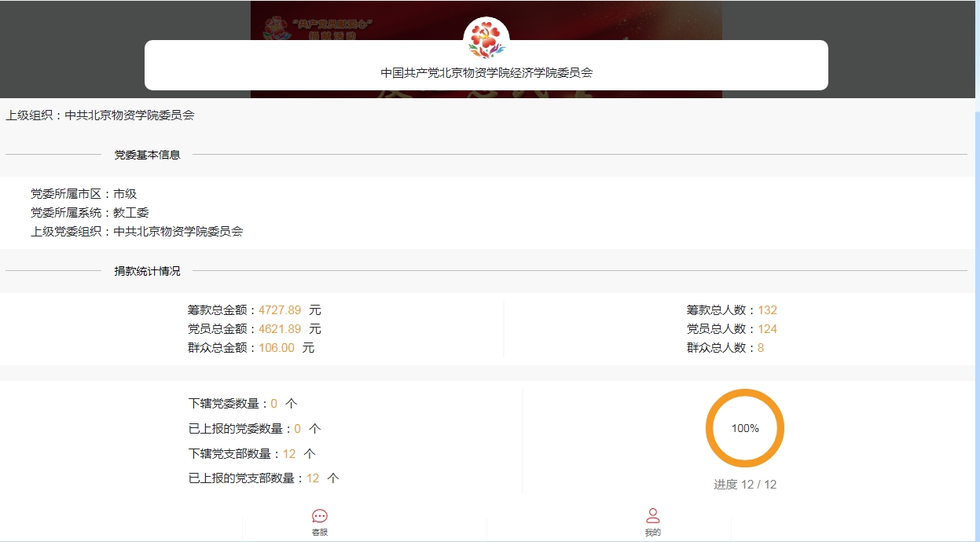Click the 100% orange progress ring
Image resolution: width=980 pixels, height=542 pixels.
pyautogui.click(x=745, y=428)
